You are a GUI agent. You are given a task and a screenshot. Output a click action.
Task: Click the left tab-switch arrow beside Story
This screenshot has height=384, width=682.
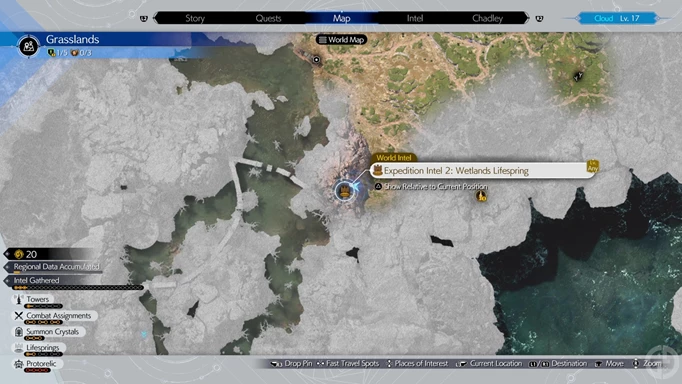144,18
